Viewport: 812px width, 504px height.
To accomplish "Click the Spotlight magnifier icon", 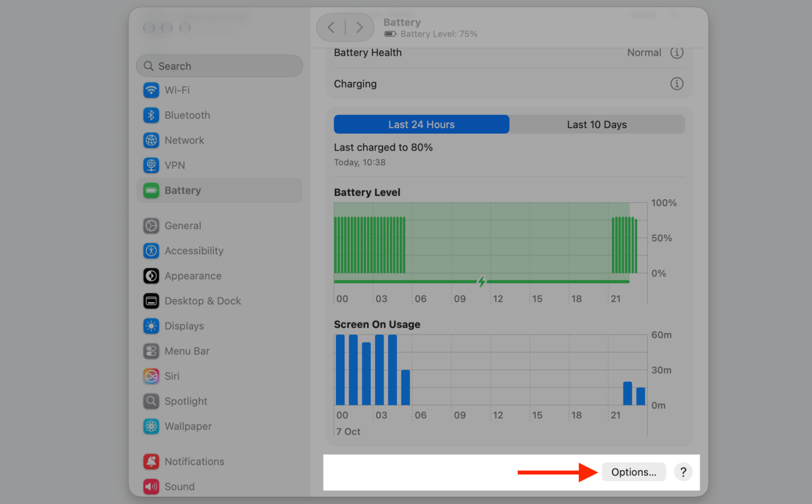I will click(x=151, y=401).
